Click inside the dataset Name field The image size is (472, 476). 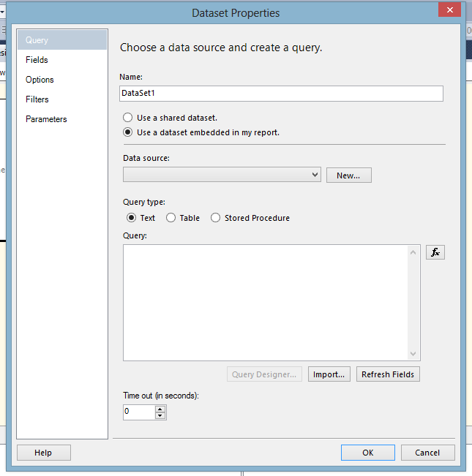pyautogui.click(x=281, y=94)
